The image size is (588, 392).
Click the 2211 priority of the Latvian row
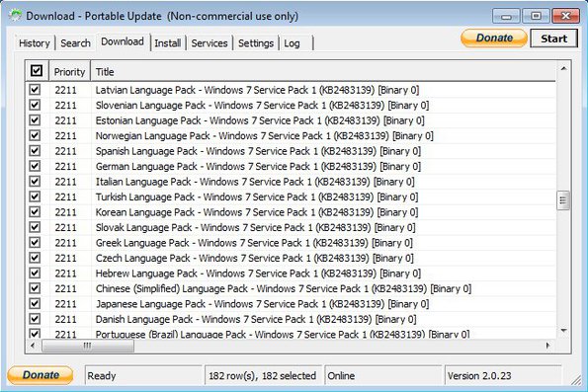point(65,90)
